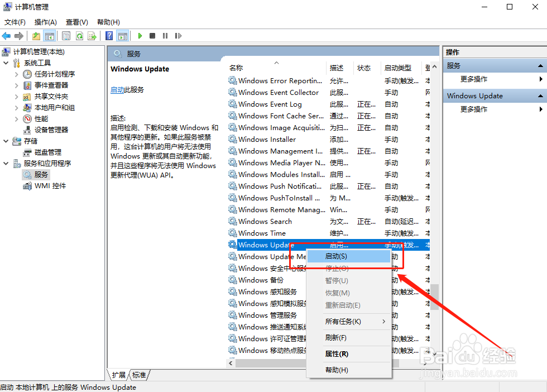Screen dimensions: 547x392
Task: Open Disk Management (磁盘管理) tree item
Action: [x=48, y=152]
